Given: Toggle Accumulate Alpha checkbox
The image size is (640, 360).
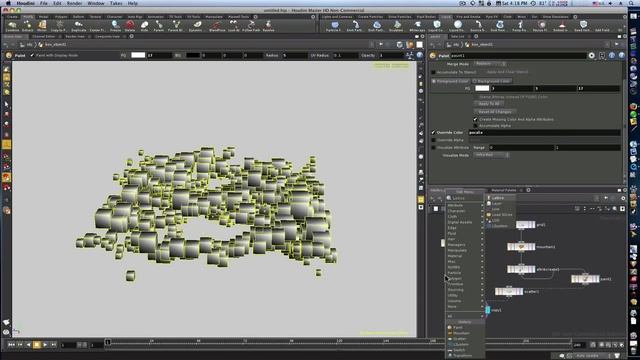Looking at the screenshot, I should [476, 126].
